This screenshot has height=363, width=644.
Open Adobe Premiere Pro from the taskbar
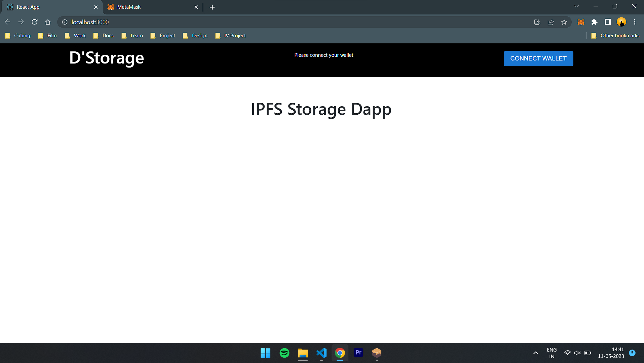pyautogui.click(x=358, y=353)
